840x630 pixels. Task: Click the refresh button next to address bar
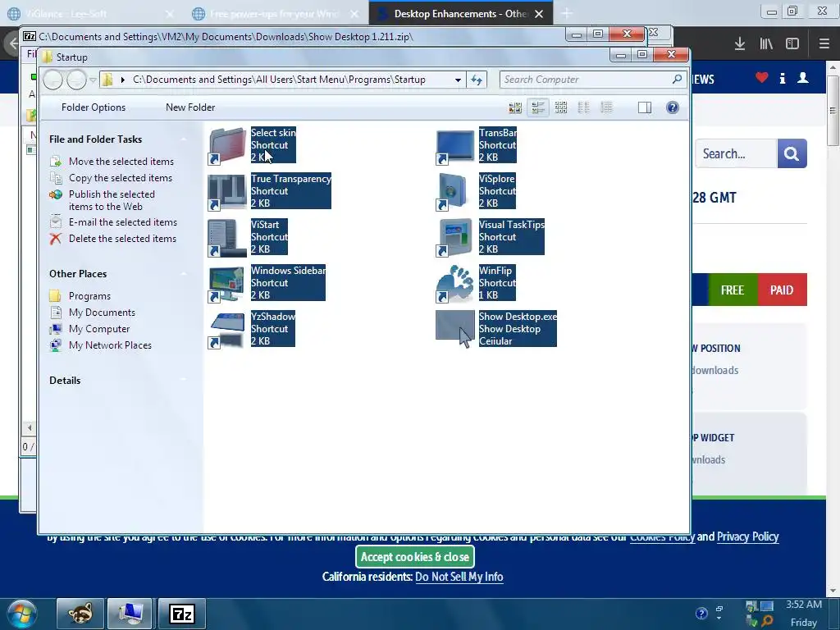click(477, 80)
